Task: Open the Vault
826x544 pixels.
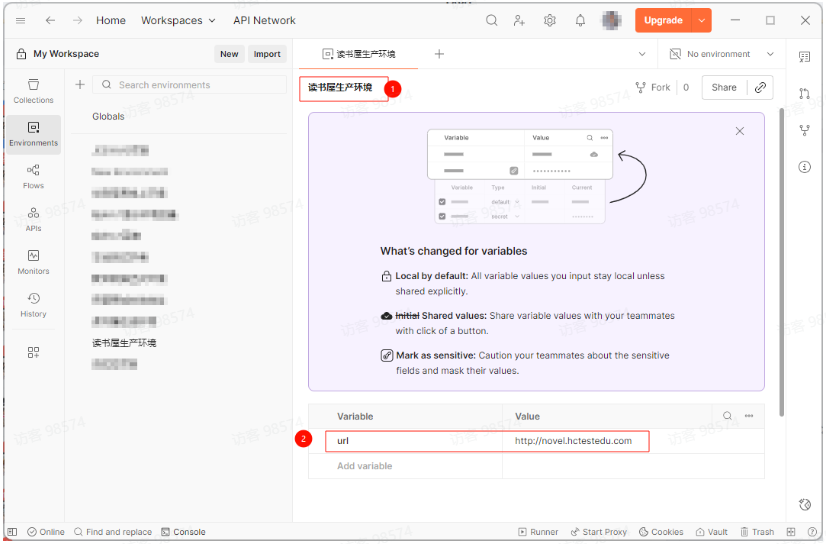Action: [711, 532]
